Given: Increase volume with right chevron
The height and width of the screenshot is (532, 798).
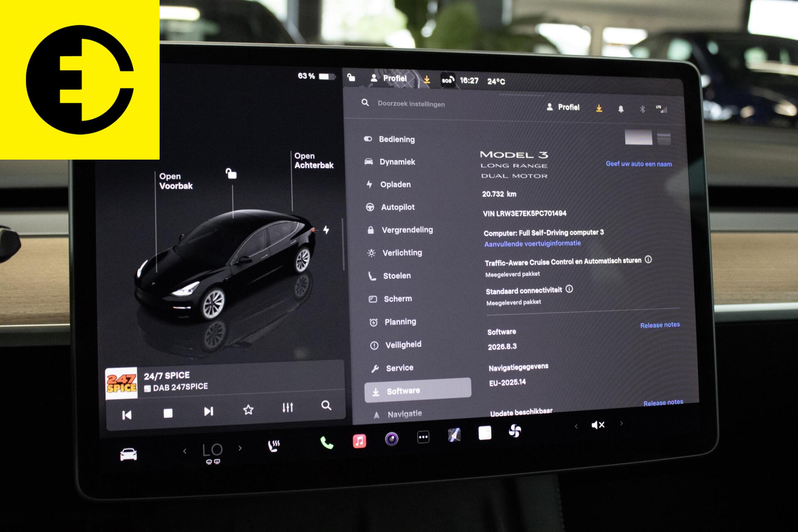Looking at the screenshot, I should (x=621, y=423).
